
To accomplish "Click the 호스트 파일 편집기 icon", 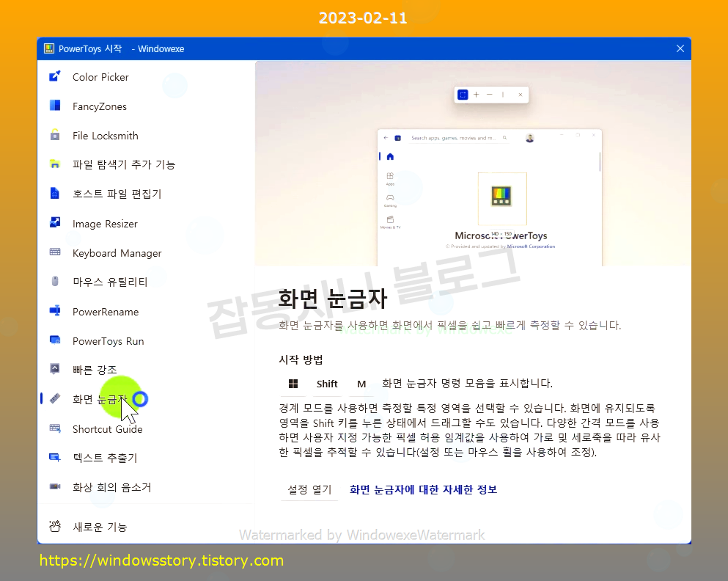I will coord(55,193).
